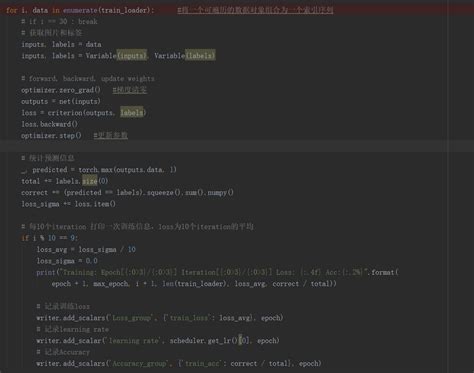
Task: Click the loss_avg = loss_sigma / 10 line
Action: 86,249
